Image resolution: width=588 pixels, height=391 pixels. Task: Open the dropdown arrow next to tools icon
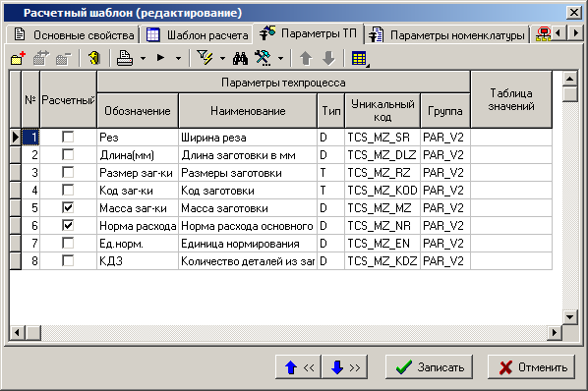(x=280, y=58)
